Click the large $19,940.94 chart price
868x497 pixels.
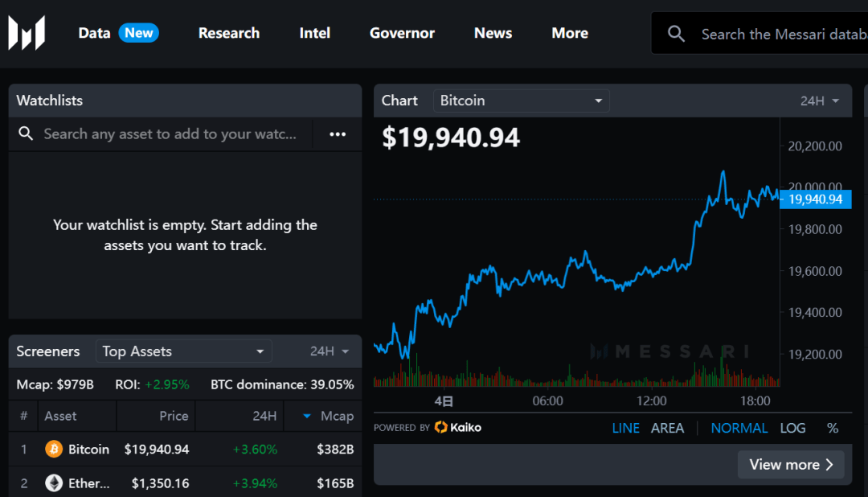tap(451, 138)
